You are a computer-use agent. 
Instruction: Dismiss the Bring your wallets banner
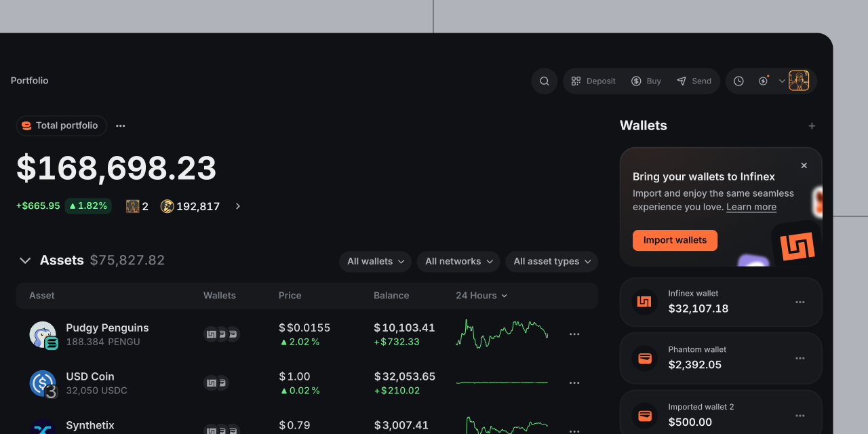tap(804, 165)
